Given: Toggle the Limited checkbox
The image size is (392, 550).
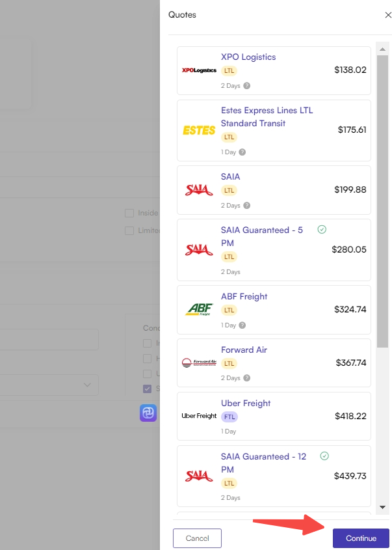Looking at the screenshot, I should coord(129,230).
